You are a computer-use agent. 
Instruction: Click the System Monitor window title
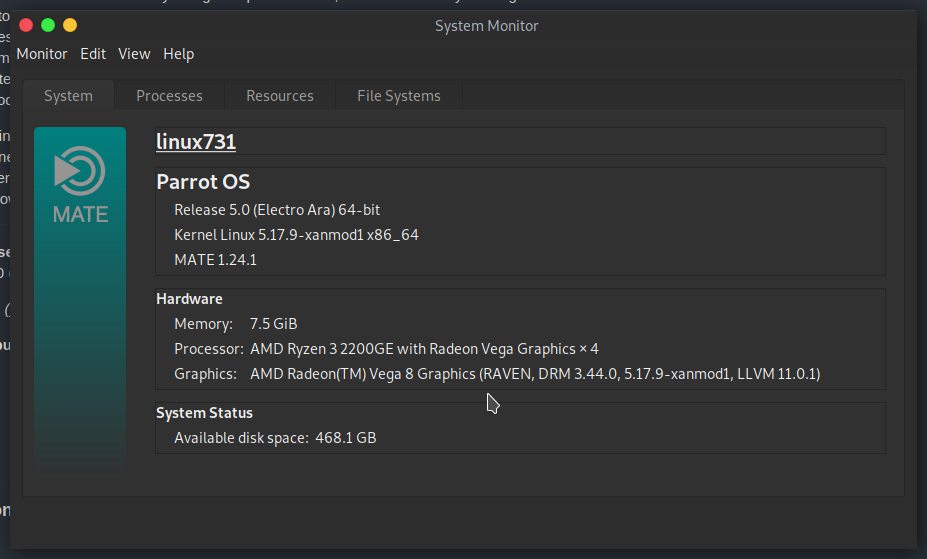click(487, 26)
